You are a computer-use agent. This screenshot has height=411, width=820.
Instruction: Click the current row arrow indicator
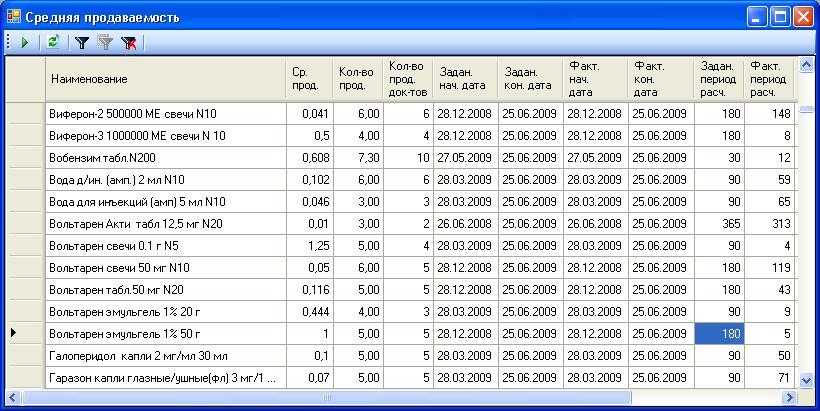point(13,332)
